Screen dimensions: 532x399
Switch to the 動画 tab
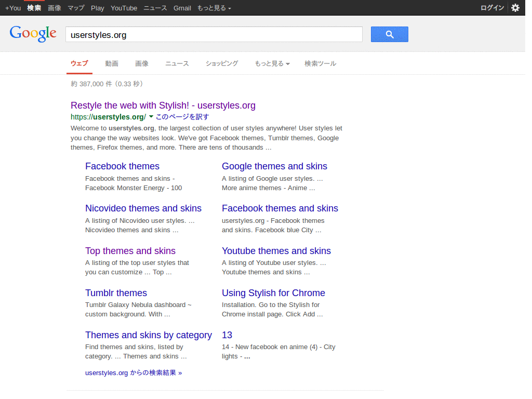(112, 63)
